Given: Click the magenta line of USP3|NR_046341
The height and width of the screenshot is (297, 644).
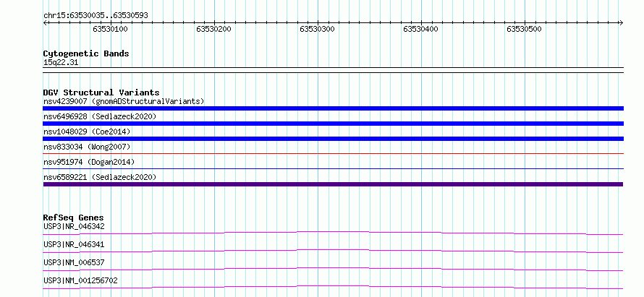Looking at the screenshot, I should (x=333, y=251).
